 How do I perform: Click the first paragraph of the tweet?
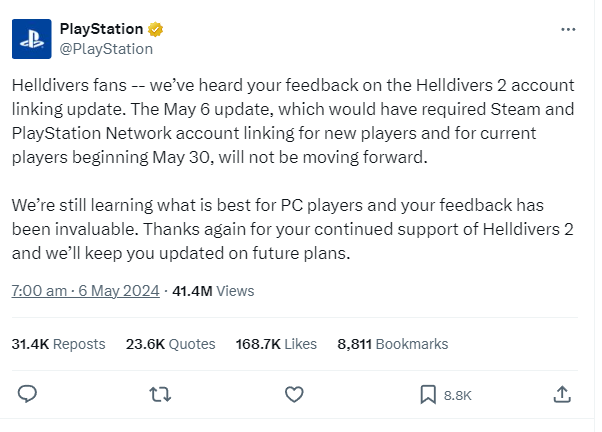(293, 121)
